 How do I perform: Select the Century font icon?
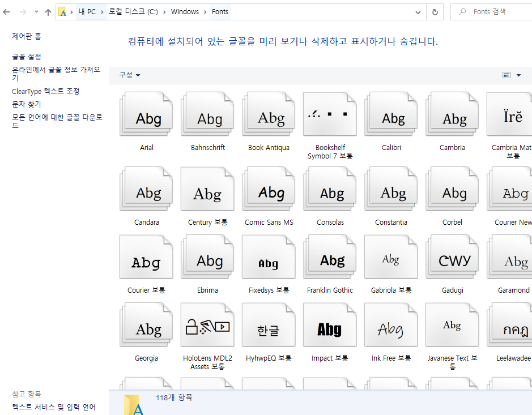(x=207, y=189)
